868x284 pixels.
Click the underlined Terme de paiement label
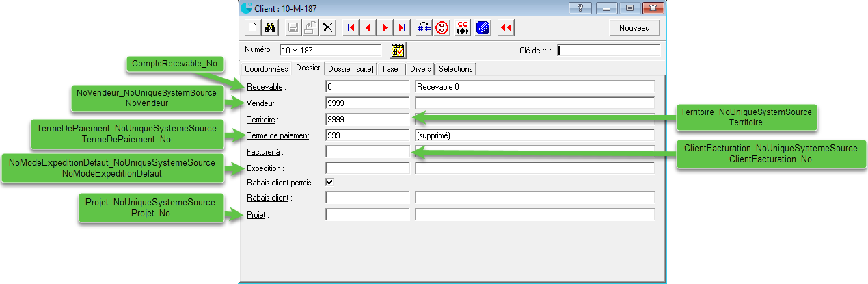[x=278, y=135]
